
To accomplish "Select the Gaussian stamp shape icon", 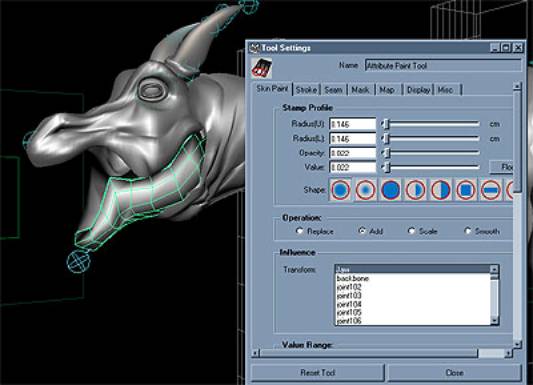I will point(341,190).
